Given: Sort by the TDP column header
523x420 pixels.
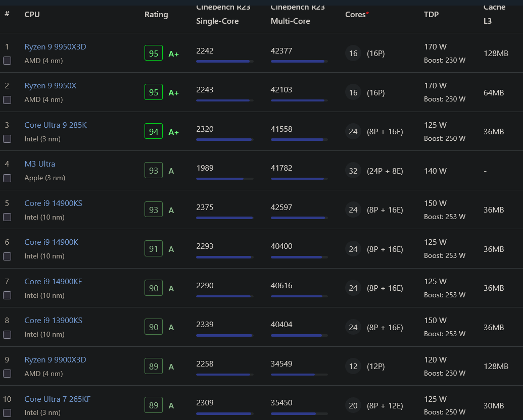Looking at the screenshot, I should (431, 14).
